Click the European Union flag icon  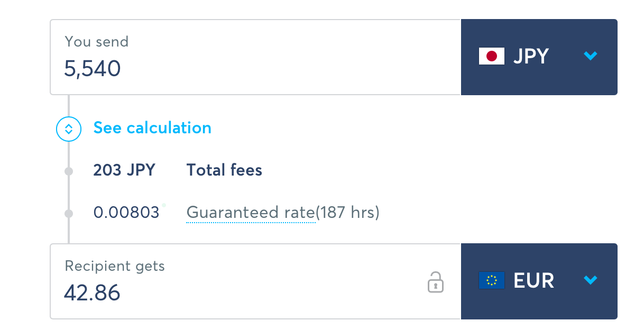[x=492, y=280]
